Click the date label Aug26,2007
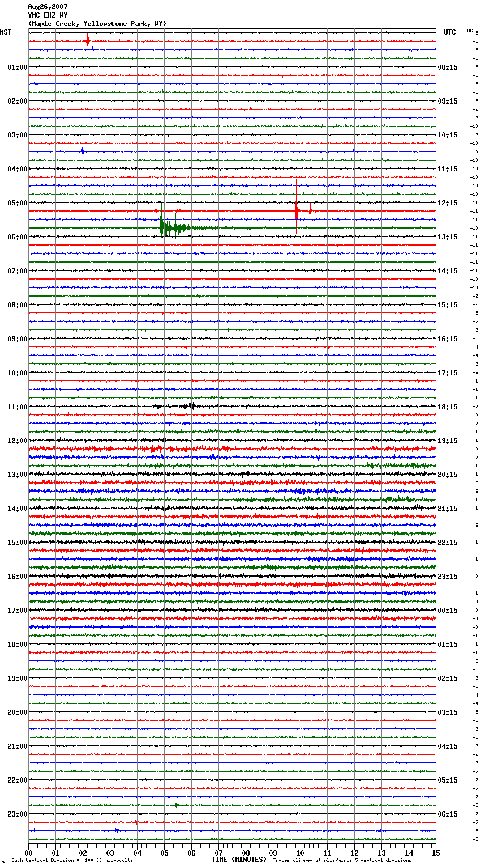Image resolution: width=481 pixels, height=868 pixels. coord(48,7)
